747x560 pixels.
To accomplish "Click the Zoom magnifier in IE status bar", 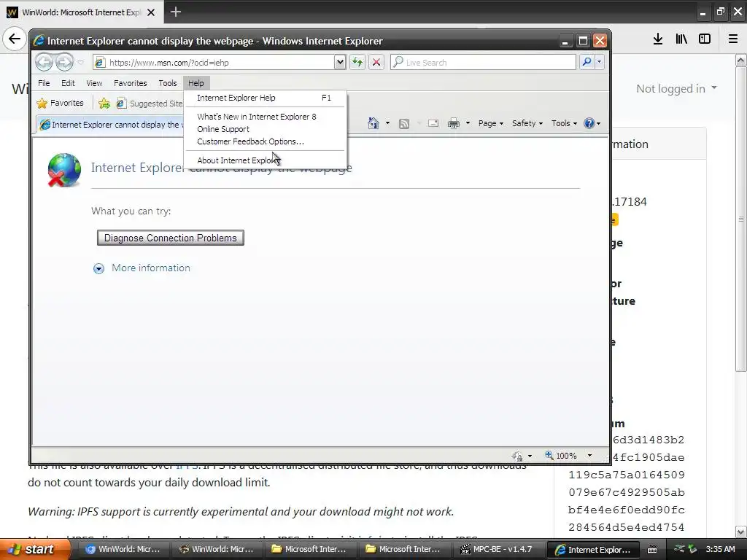I will point(549,455).
